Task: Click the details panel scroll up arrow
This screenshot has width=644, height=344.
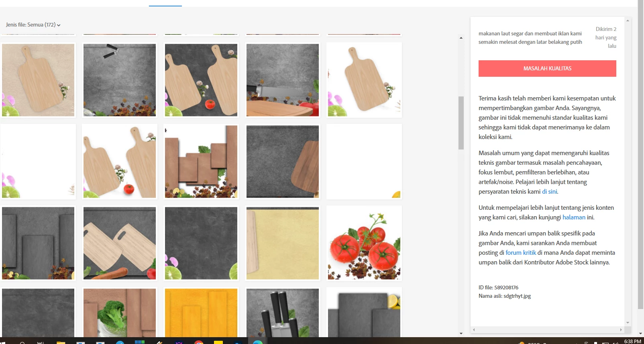Action: [x=628, y=20]
